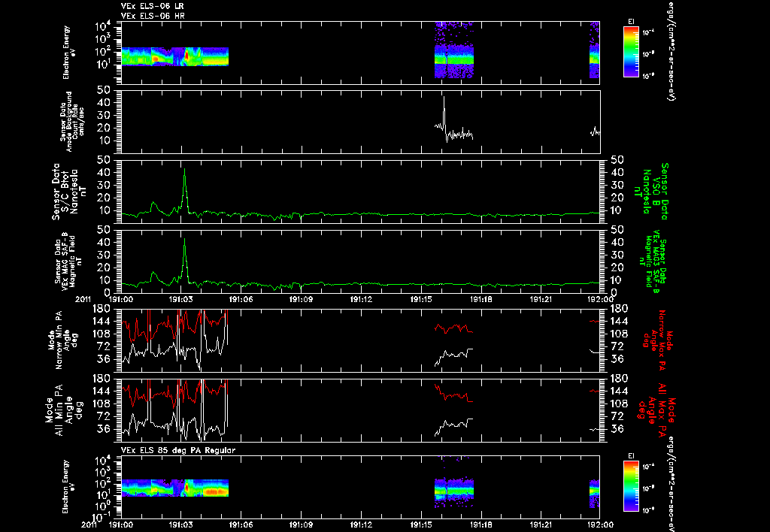The image size is (770, 532).
Task: Click the 192:00 label at bottom axis
Action: point(600,524)
